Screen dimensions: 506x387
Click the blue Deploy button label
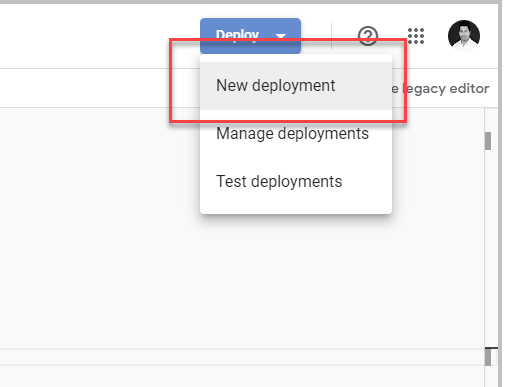237,35
